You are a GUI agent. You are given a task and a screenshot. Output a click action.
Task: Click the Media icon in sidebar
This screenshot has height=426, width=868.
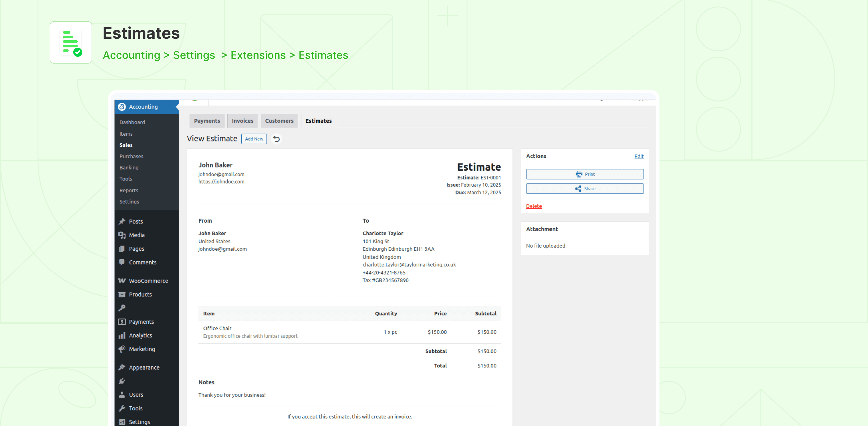point(122,235)
